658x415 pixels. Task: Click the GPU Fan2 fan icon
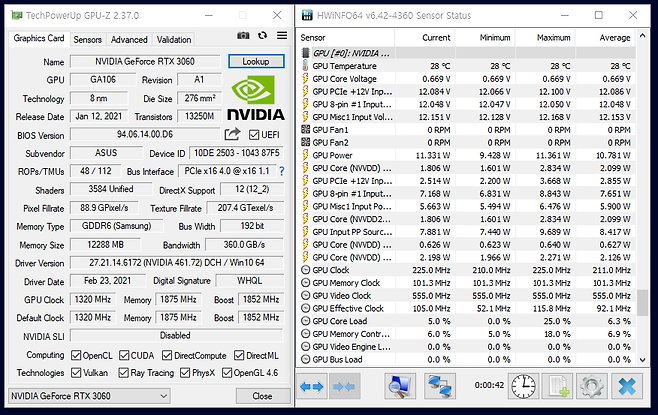pos(306,142)
